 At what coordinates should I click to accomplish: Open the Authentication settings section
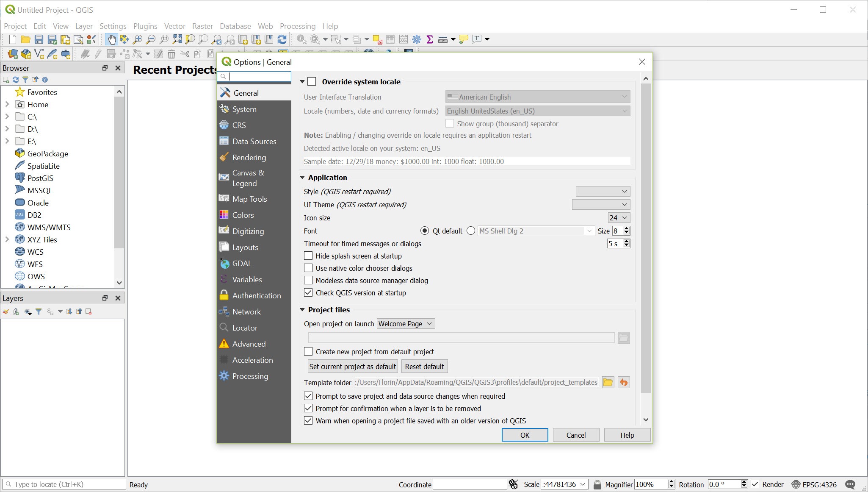256,295
